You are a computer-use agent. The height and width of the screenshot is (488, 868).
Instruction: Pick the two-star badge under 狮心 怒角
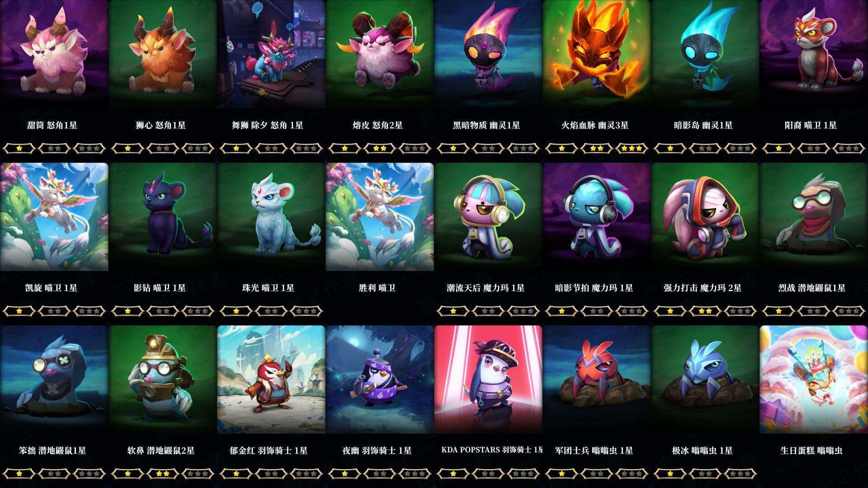tap(163, 148)
